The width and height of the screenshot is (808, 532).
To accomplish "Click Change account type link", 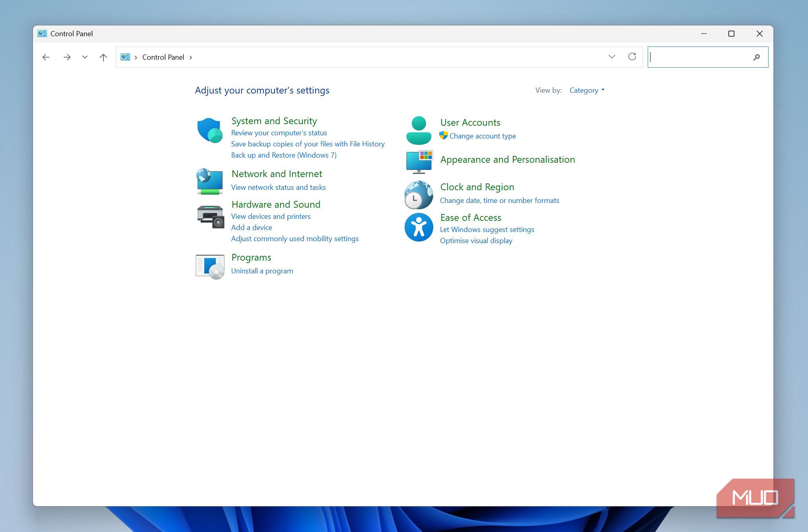I will tap(483, 136).
